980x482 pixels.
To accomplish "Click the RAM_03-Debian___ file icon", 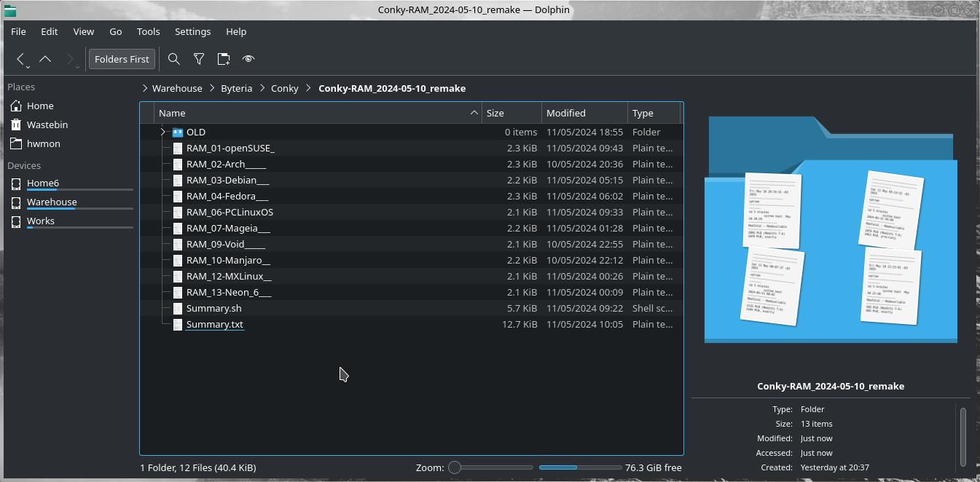I will (177, 180).
